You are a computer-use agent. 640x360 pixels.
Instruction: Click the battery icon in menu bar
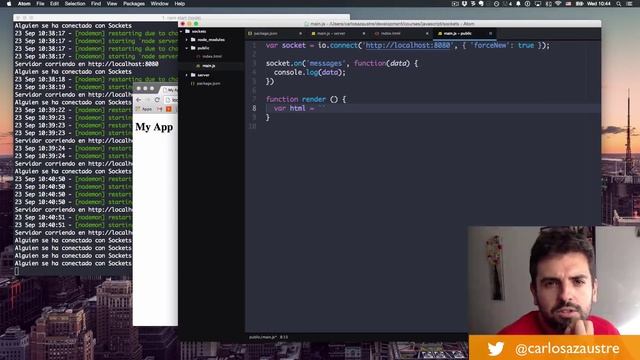(x=579, y=4)
